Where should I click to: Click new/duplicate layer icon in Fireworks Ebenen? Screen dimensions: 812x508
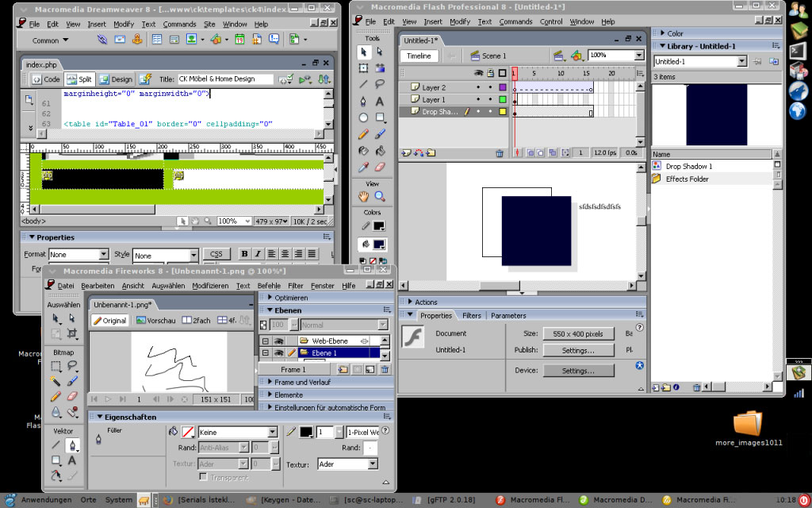(343, 370)
